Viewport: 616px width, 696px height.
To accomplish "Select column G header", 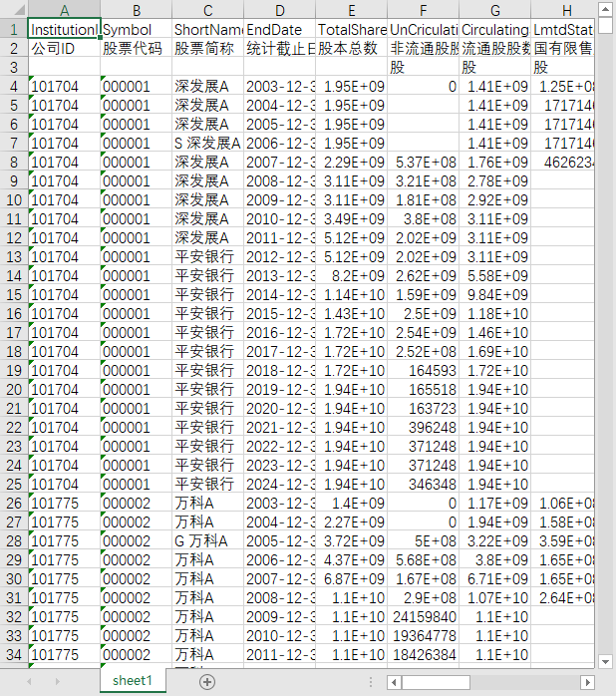I will coord(494,9).
